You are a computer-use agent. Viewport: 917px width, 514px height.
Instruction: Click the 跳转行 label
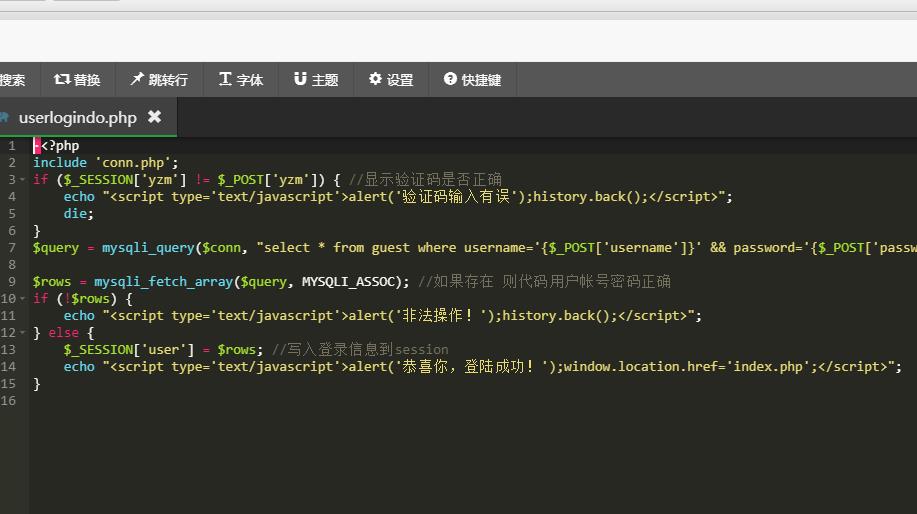pyautogui.click(x=168, y=80)
